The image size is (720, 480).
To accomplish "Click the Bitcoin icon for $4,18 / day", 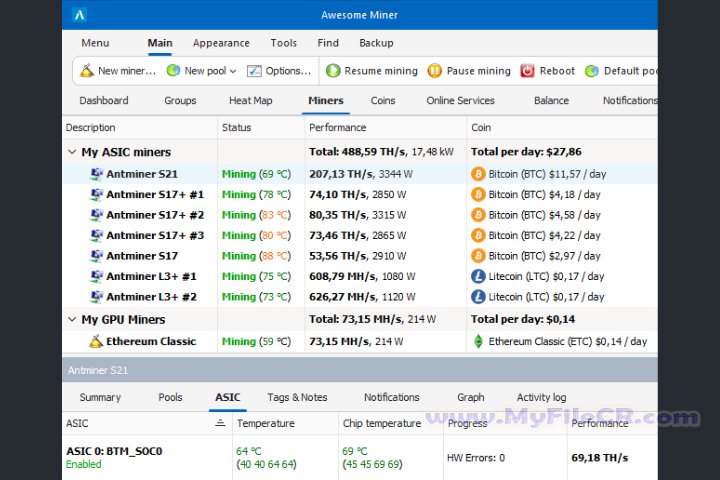I will (478, 194).
